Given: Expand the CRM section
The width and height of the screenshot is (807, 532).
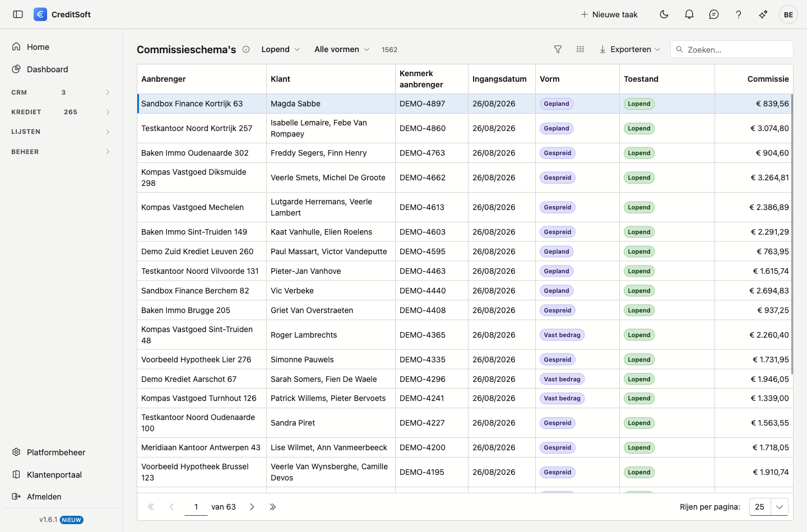Looking at the screenshot, I should point(61,92).
